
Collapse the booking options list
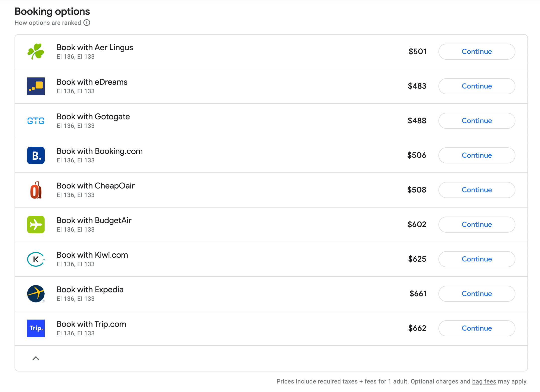pos(36,358)
